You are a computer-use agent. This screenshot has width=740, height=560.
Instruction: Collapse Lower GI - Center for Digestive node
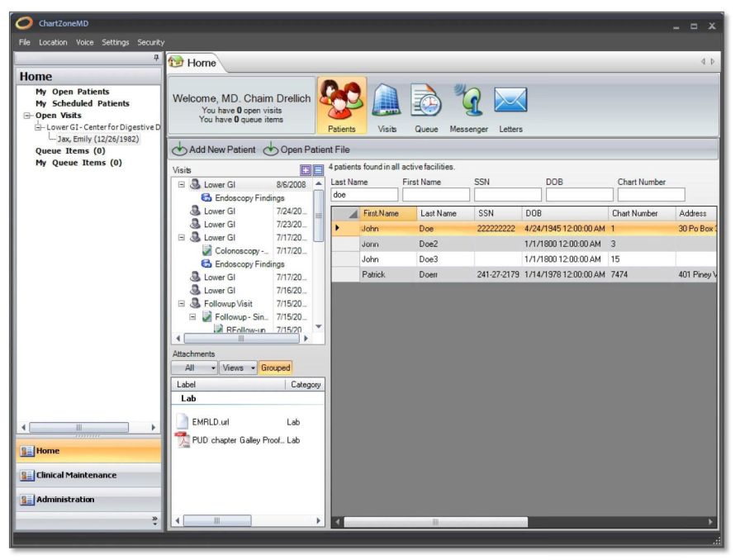pyautogui.click(x=38, y=127)
